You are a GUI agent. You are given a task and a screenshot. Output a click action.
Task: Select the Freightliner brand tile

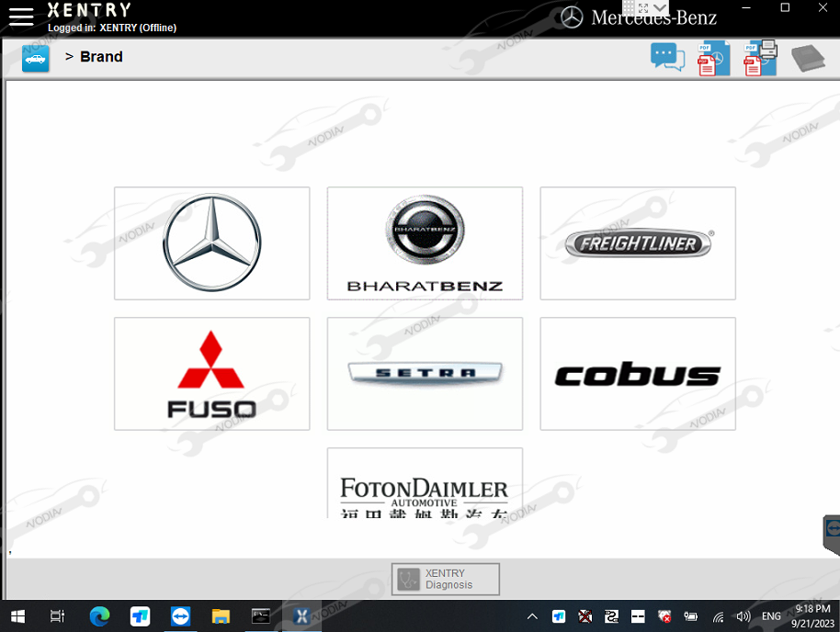click(x=638, y=243)
